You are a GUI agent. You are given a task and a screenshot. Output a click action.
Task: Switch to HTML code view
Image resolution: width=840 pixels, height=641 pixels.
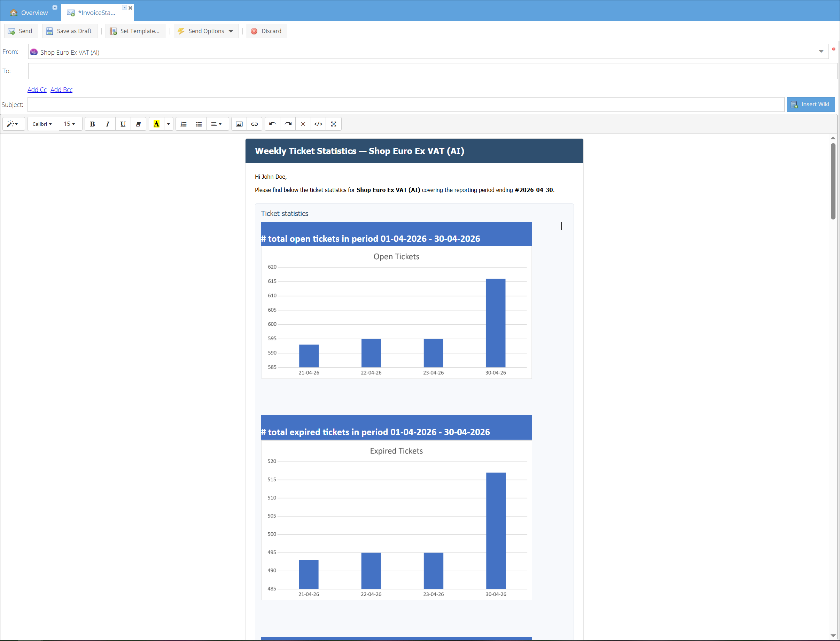pyautogui.click(x=318, y=124)
